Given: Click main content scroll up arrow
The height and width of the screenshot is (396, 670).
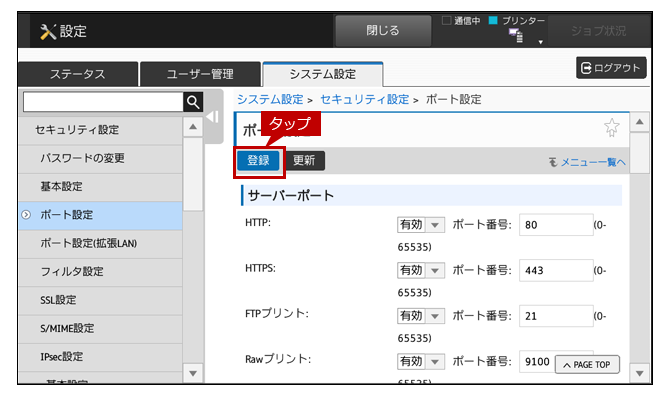Looking at the screenshot, I should (639, 122).
